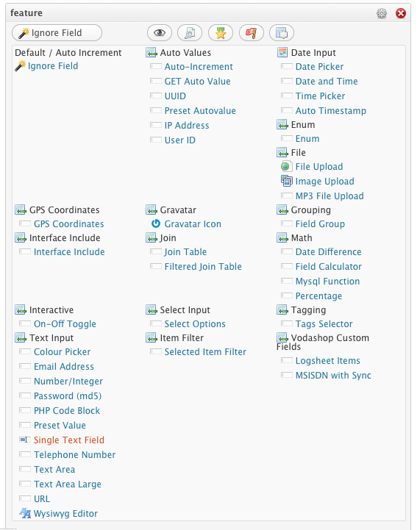The height and width of the screenshot is (530, 420).
Task: Open settings via the gear icon
Action: click(382, 13)
